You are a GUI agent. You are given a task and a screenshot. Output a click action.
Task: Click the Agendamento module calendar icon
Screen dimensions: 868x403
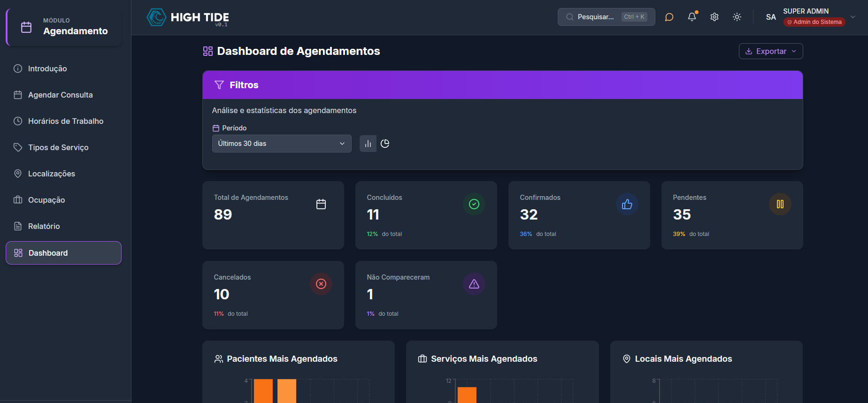coord(26,27)
